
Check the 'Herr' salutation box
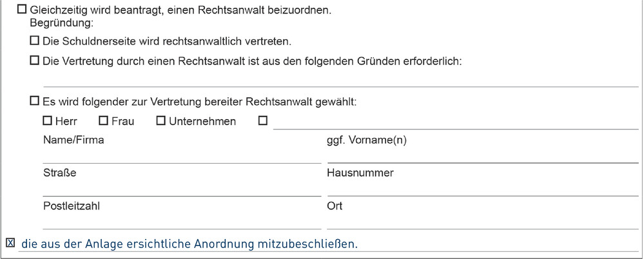click(x=47, y=120)
